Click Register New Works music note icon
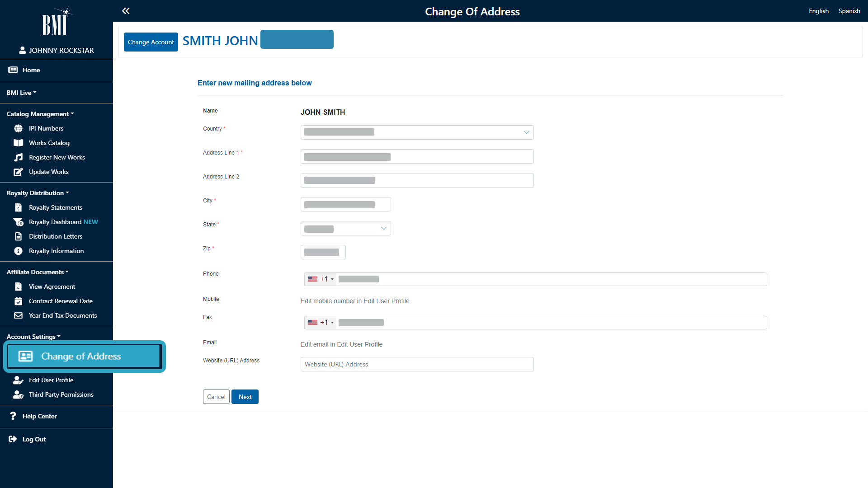Screen dimensions: 868x488 click(x=18, y=157)
